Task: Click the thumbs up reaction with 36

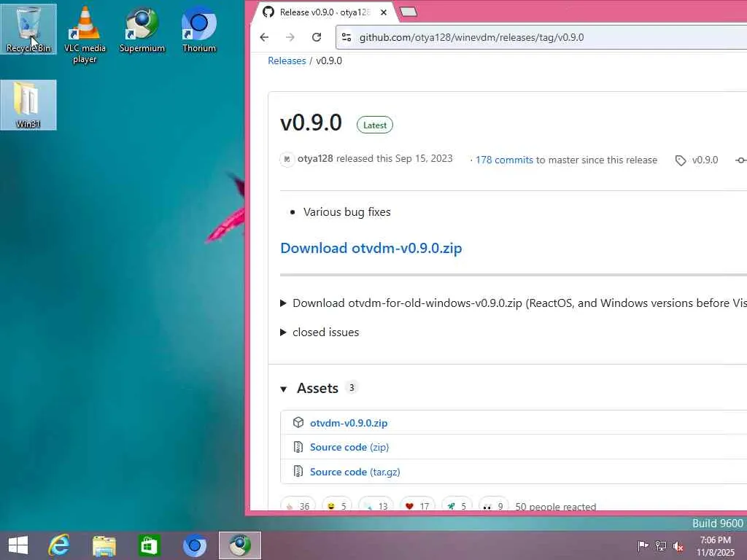Action: coord(298,505)
